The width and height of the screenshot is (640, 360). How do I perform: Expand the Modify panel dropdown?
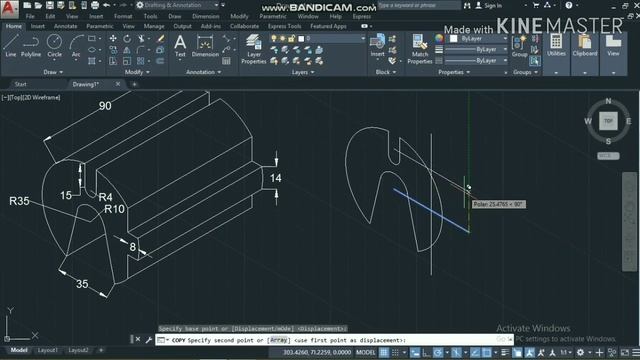coord(137,72)
